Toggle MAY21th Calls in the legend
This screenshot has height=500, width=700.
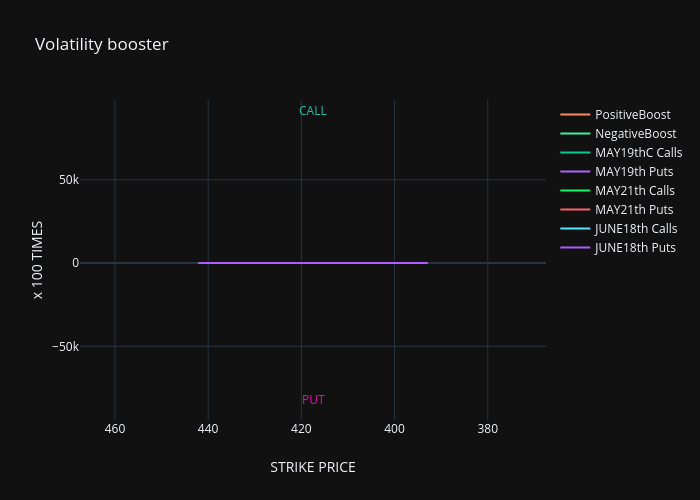coord(634,191)
